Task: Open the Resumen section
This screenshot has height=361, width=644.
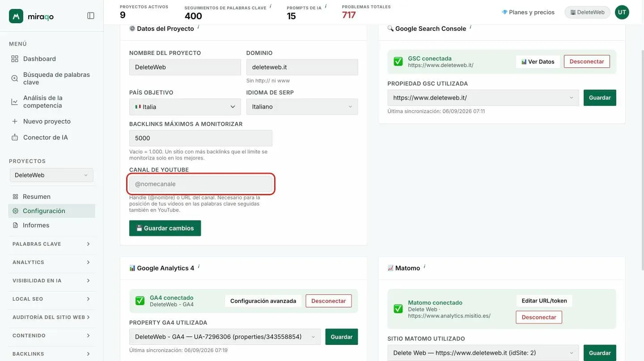Action: point(51,197)
